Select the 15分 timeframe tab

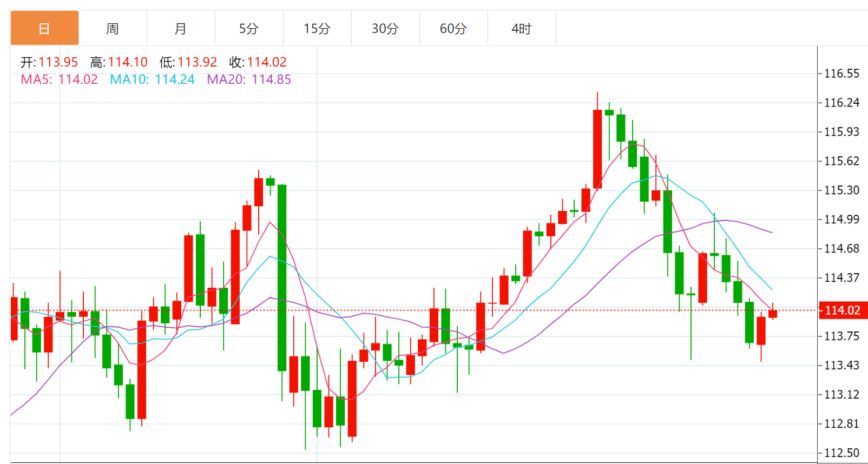pyautogui.click(x=317, y=28)
